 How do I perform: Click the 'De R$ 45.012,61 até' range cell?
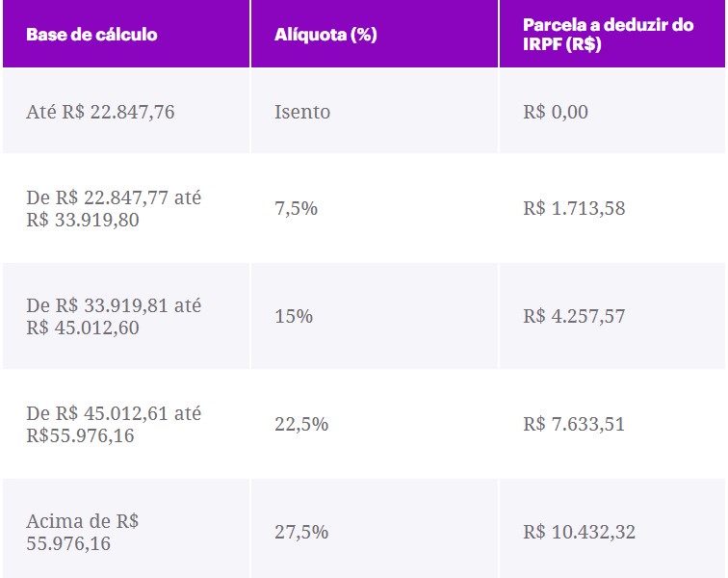(x=114, y=413)
